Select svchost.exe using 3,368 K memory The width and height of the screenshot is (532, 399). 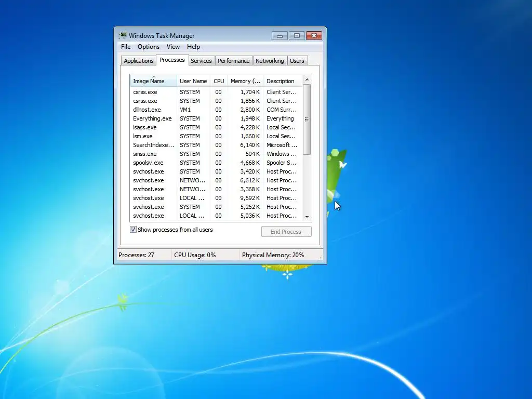(x=216, y=189)
